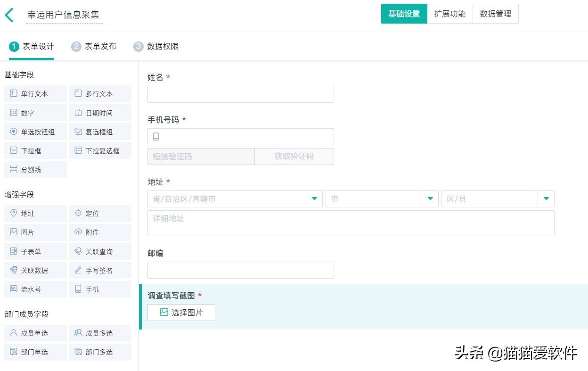Select the 数字 field icon

(x=35, y=113)
